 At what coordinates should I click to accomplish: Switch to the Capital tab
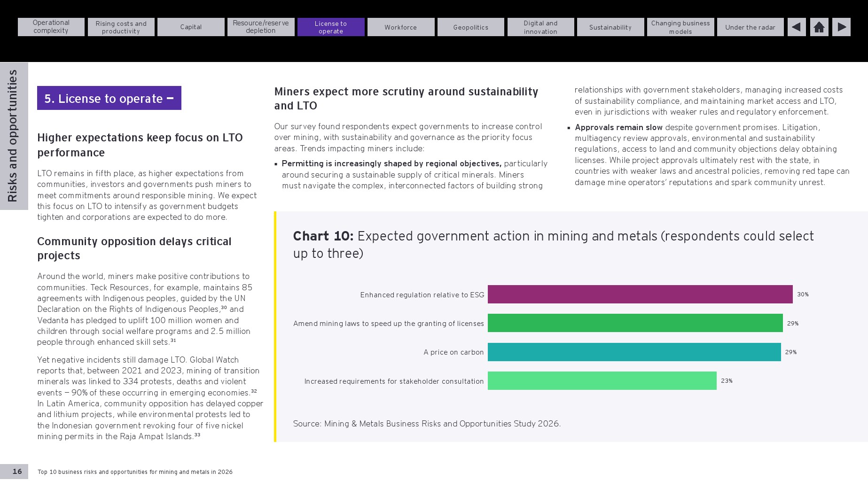(191, 27)
